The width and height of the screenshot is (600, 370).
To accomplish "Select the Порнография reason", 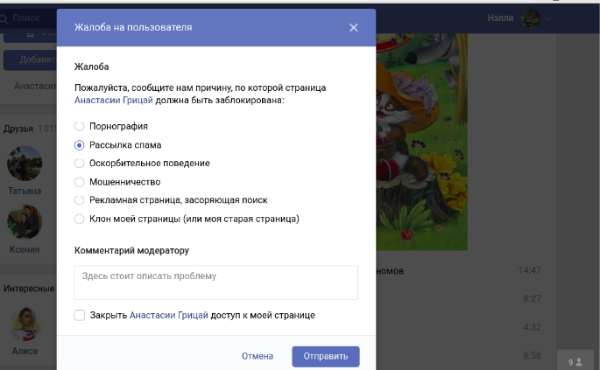I will point(79,126).
